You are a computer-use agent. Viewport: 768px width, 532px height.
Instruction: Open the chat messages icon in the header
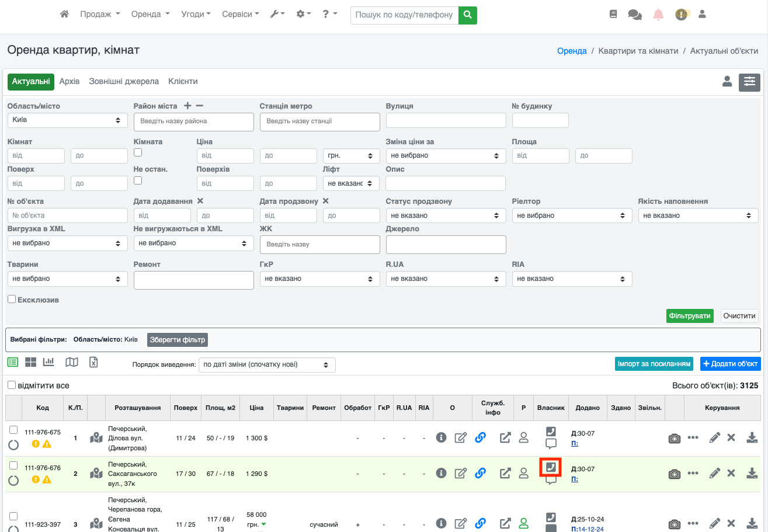coord(634,15)
